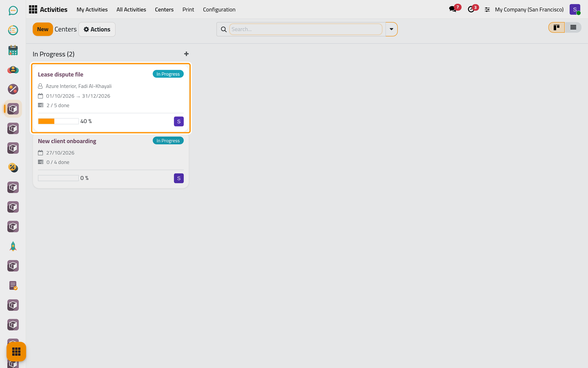
Task: Click the '27/10/2026' date text
Action: coord(60,153)
